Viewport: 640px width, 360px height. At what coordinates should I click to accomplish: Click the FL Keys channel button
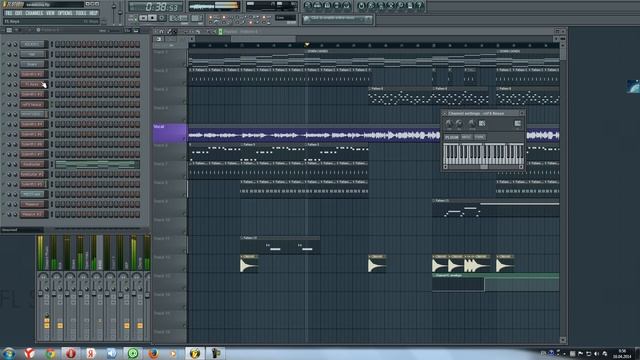point(34,84)
